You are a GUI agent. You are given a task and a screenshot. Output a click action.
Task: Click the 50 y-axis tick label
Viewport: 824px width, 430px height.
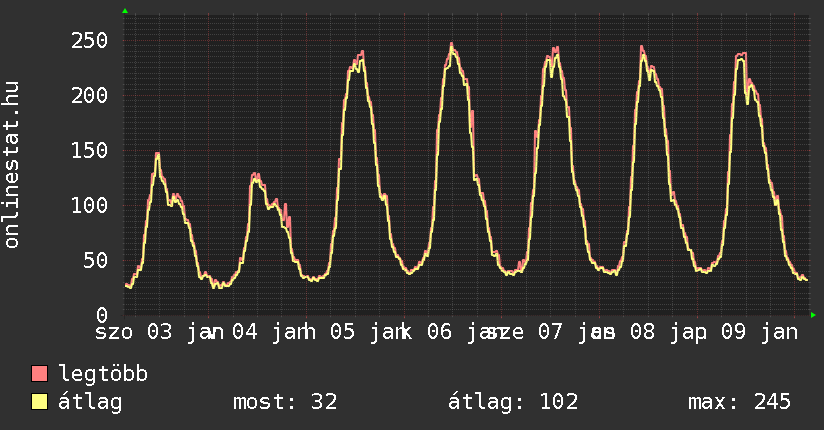pyautogui.click(x=95, y=260)
